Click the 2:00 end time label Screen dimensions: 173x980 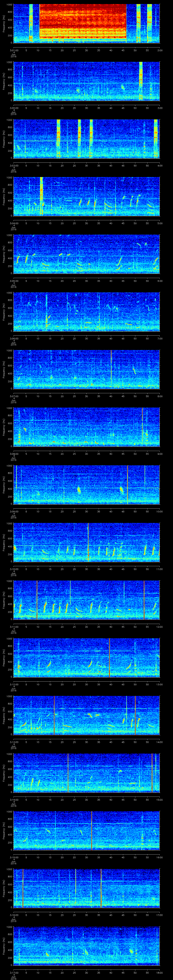[160, 50]
